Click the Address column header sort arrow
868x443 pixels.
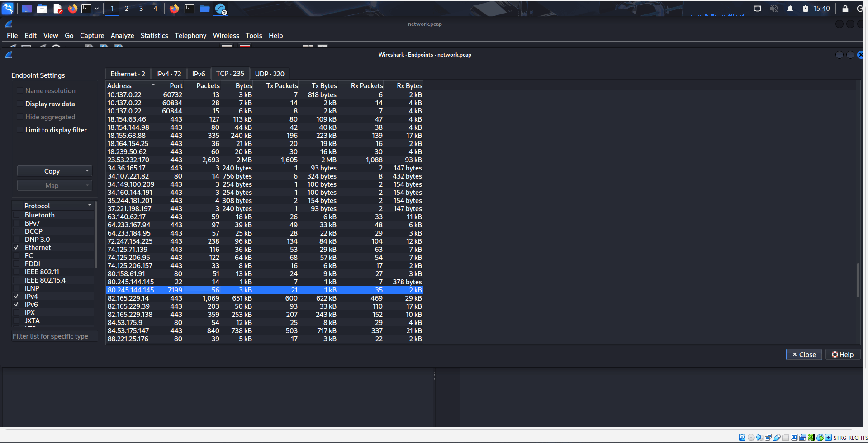coord(153,85)
